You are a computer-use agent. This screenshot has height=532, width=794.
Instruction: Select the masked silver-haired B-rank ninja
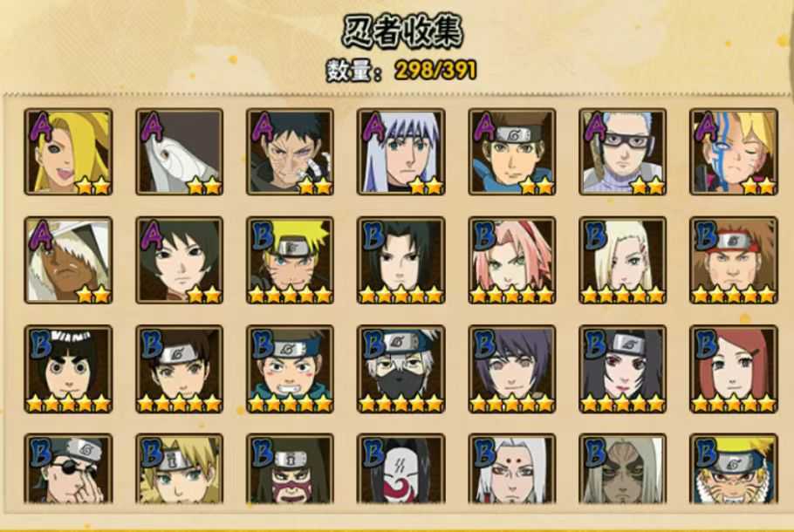400,369
